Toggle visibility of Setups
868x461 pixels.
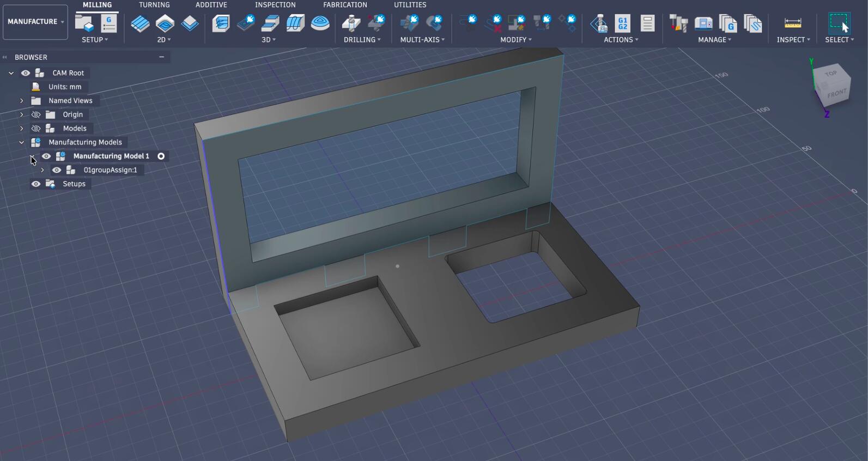(x=36, y=184)
